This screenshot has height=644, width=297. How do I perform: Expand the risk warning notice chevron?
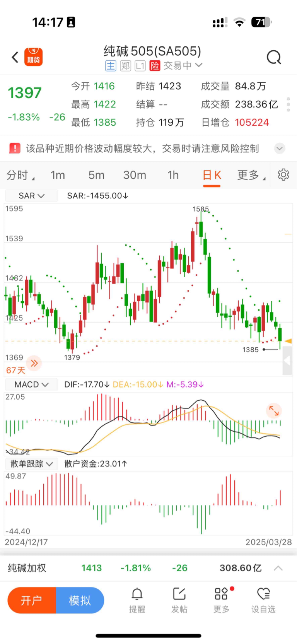[x=279, y=149]
